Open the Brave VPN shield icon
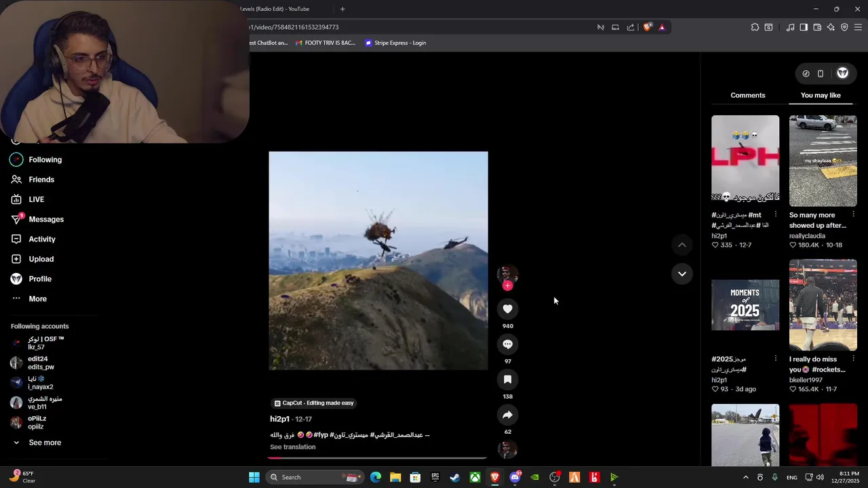 [844, 27]
